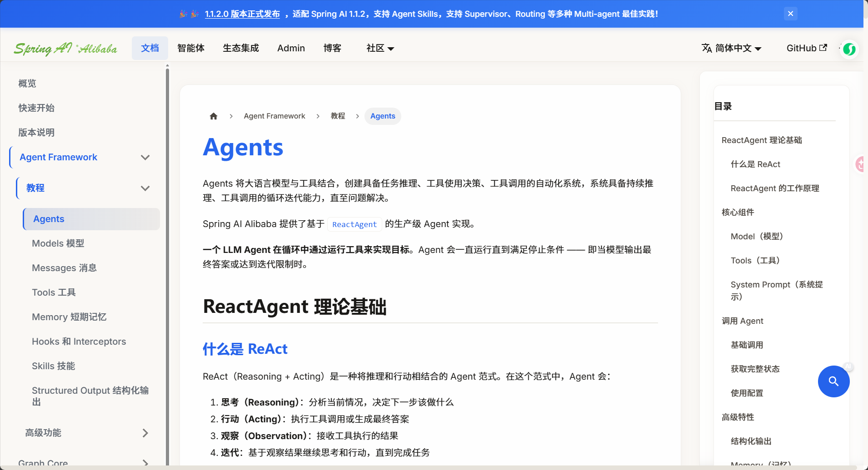
Task: Collapse the Agent Framework section chevron
Action: coord(145,158)
